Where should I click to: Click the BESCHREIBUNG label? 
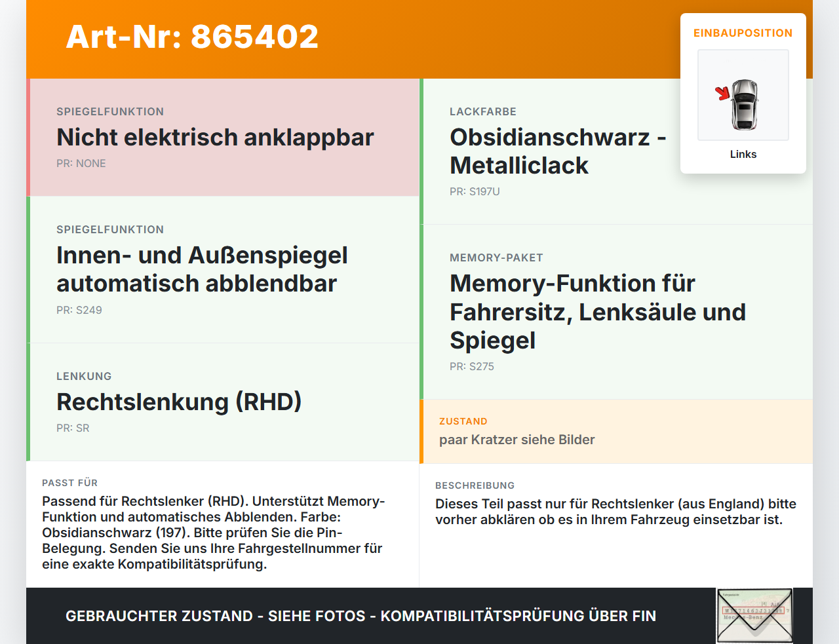point(475,485)
